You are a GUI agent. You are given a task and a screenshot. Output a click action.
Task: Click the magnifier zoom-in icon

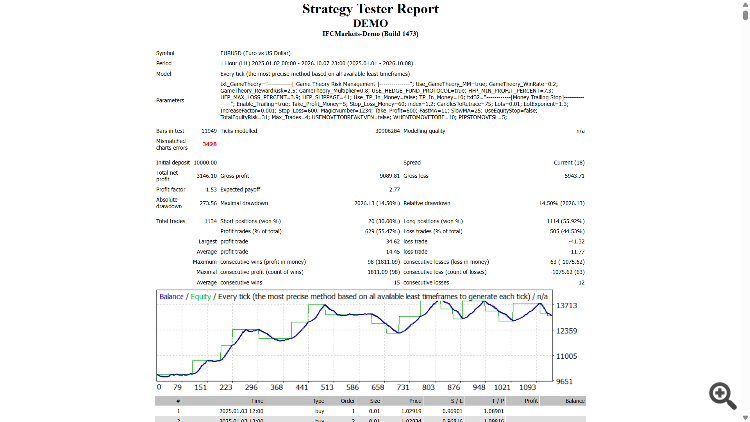723,395
